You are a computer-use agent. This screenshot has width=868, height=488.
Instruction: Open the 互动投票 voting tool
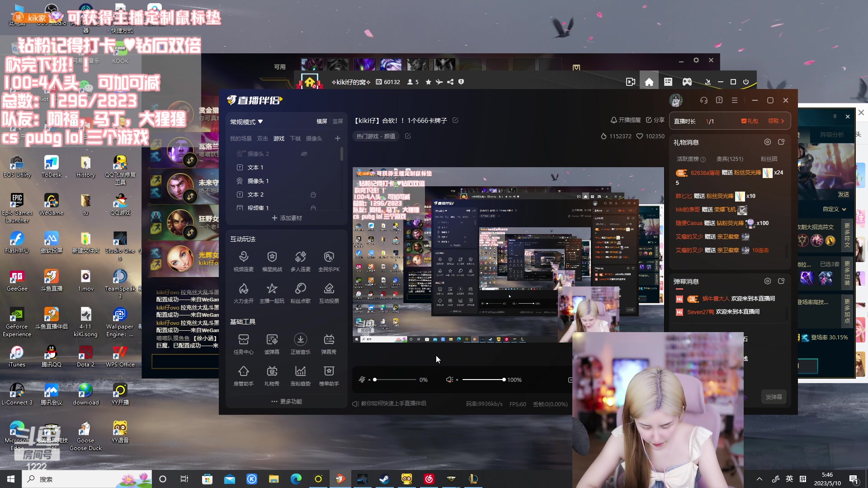point(329,293)
